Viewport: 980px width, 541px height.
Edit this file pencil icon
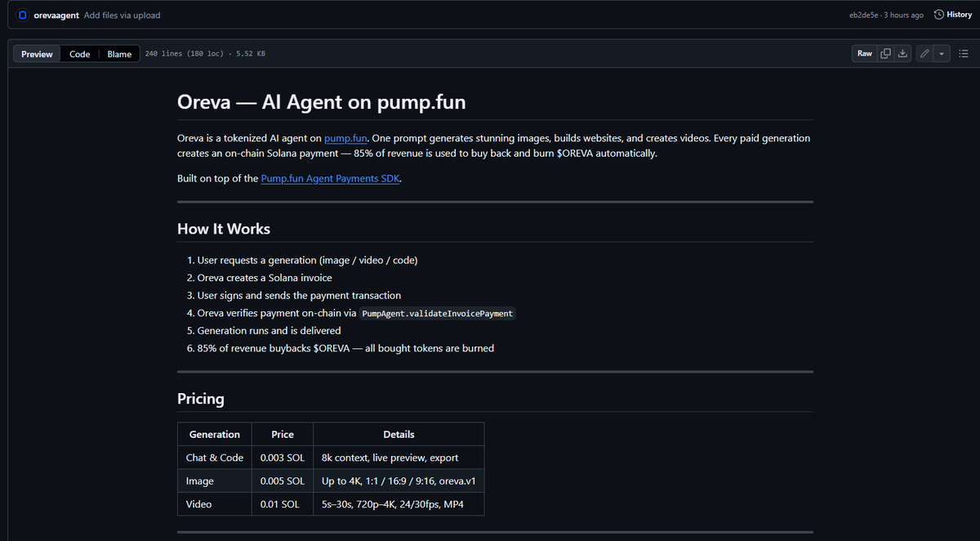pos(924,54)
